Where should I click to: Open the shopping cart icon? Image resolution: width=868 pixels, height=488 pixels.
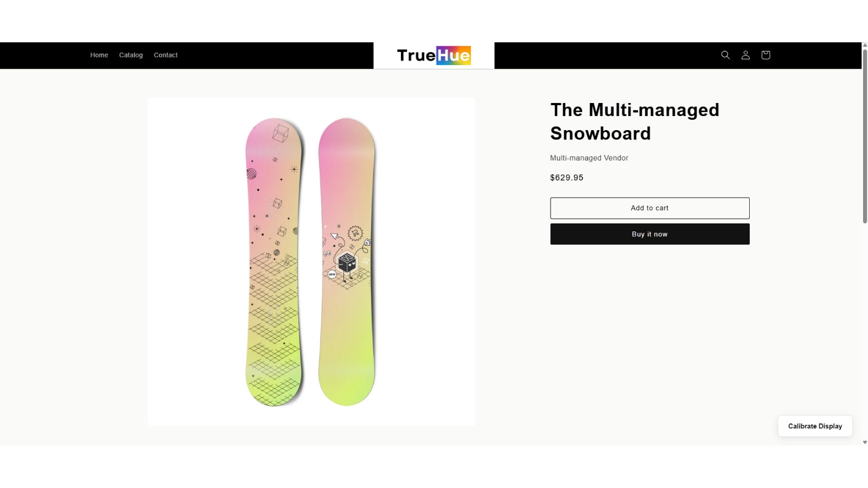coord(765,55)
